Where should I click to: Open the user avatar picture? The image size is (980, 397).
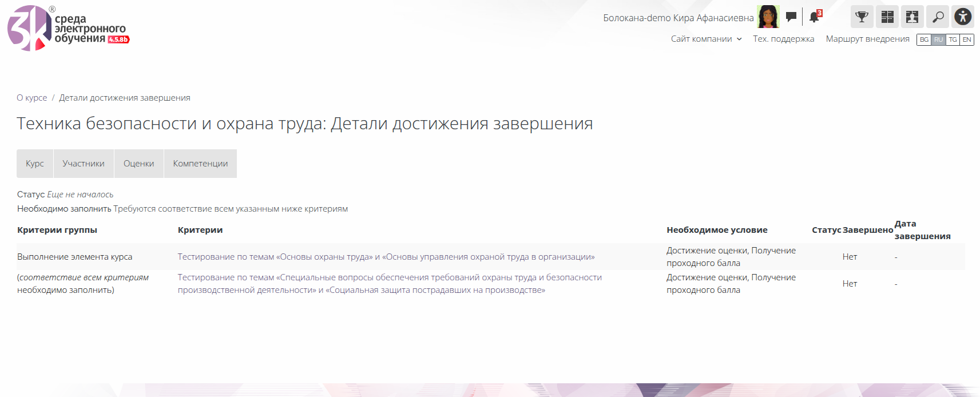[768, 17]
